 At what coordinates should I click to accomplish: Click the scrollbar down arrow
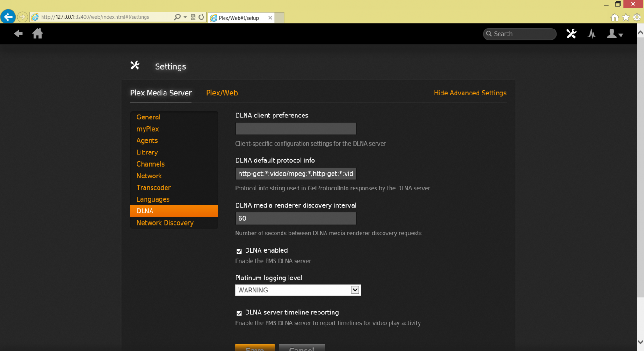click(640, 342)
